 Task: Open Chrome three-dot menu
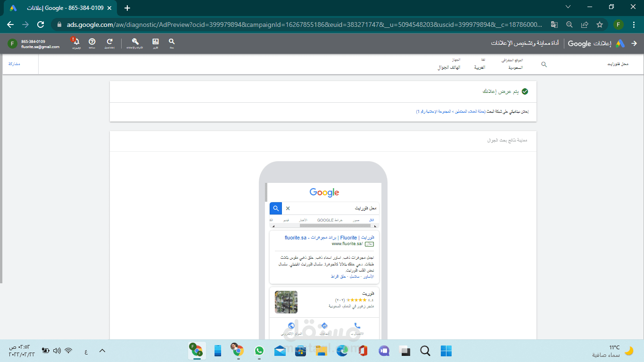coord(634,25)
